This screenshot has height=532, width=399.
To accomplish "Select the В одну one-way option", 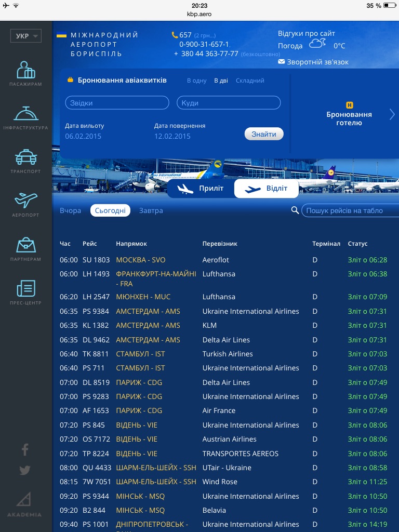I will [x=196, y=81].
